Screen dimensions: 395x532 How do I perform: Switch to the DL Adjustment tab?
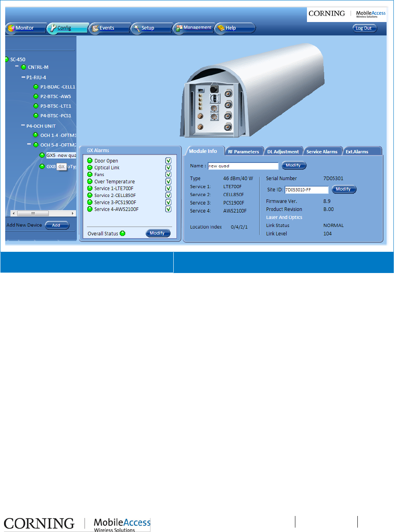(283, 151)
